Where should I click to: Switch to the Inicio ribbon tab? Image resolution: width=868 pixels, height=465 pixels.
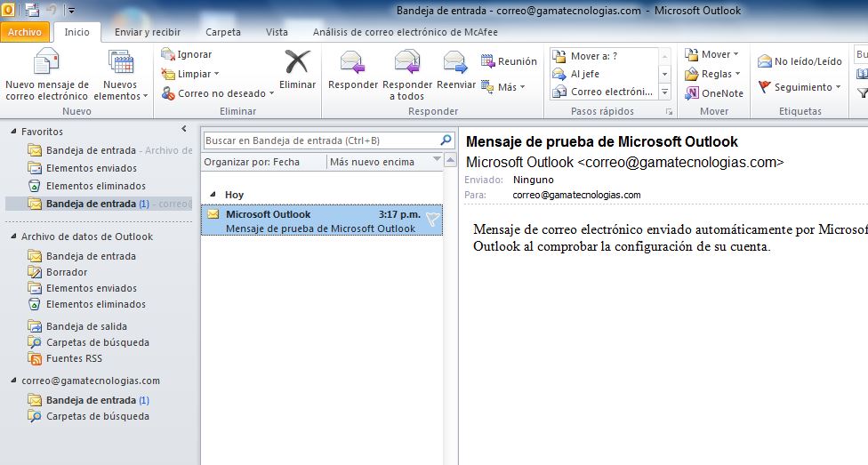click(77, 32)
